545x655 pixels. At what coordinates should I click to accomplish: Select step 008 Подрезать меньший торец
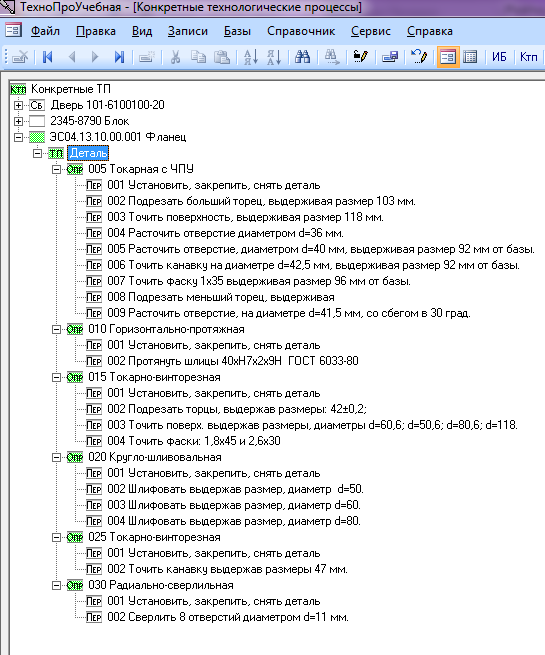click(x=221, y=297)
